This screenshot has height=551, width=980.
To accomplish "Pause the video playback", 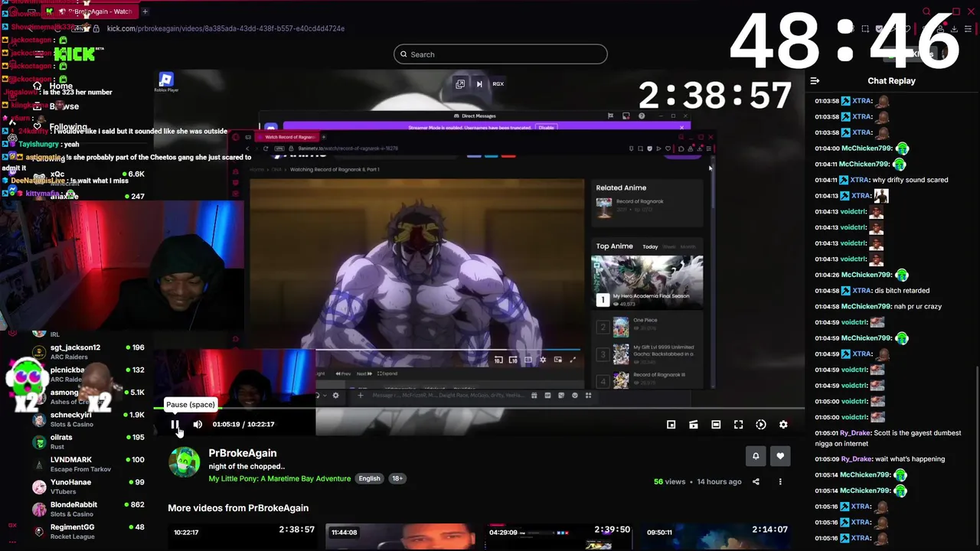I will pos(175,424).
